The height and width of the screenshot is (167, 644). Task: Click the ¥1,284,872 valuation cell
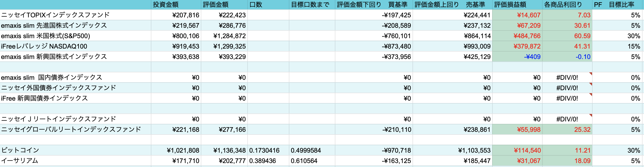tap(224, 36)
